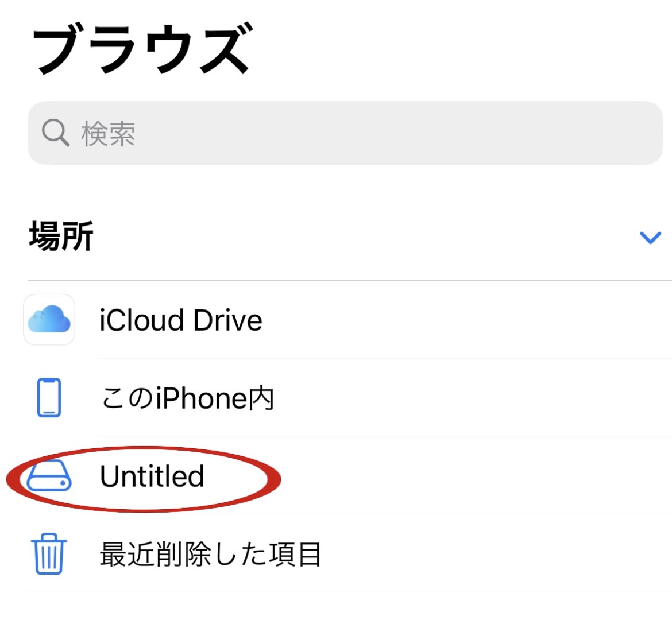Open the iCloud Drive location label

(x=180, y=320)
